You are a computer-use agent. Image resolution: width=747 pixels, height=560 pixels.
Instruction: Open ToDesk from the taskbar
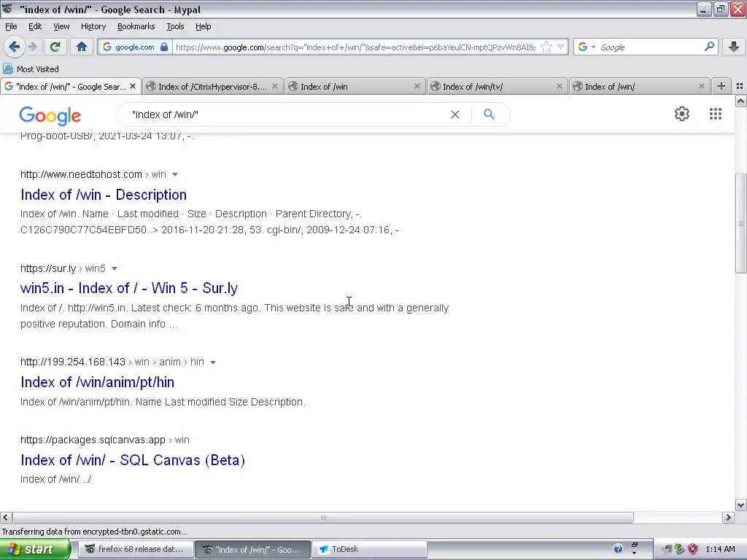pyautogui.click(x=370, y=549)
